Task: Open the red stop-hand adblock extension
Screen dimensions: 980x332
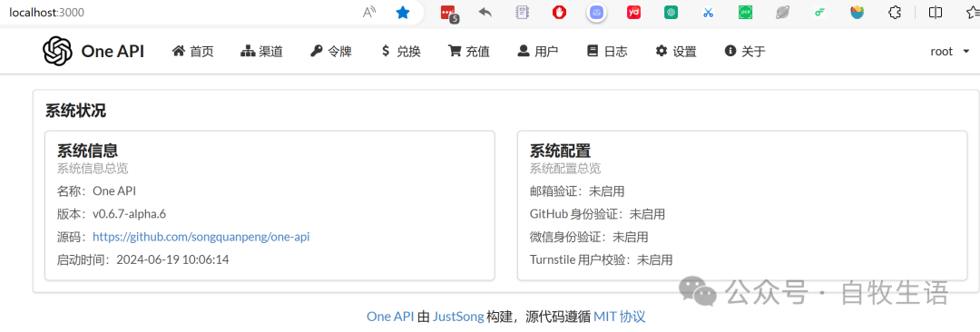Action: point(559,12)
